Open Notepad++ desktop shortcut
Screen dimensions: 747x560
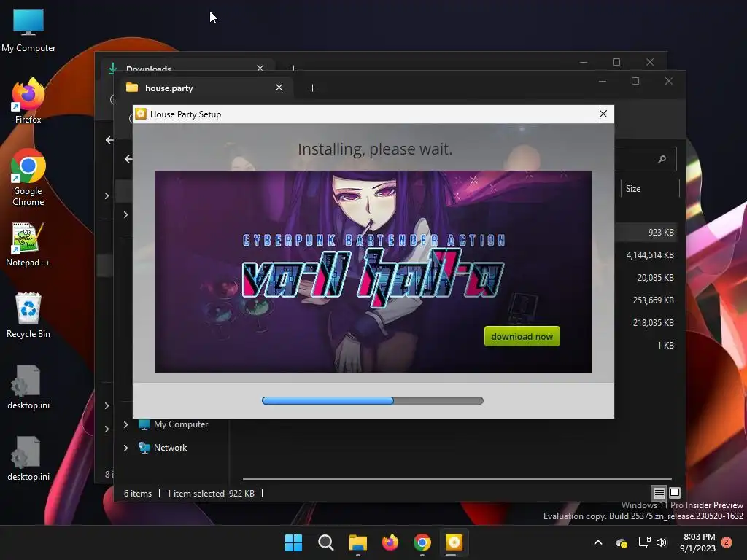(x=28, y=244)
